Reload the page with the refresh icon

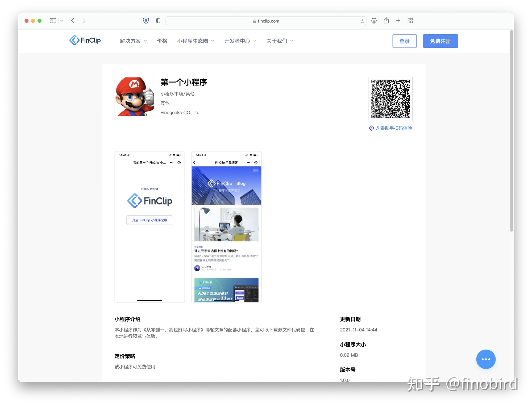pos(362,21)
